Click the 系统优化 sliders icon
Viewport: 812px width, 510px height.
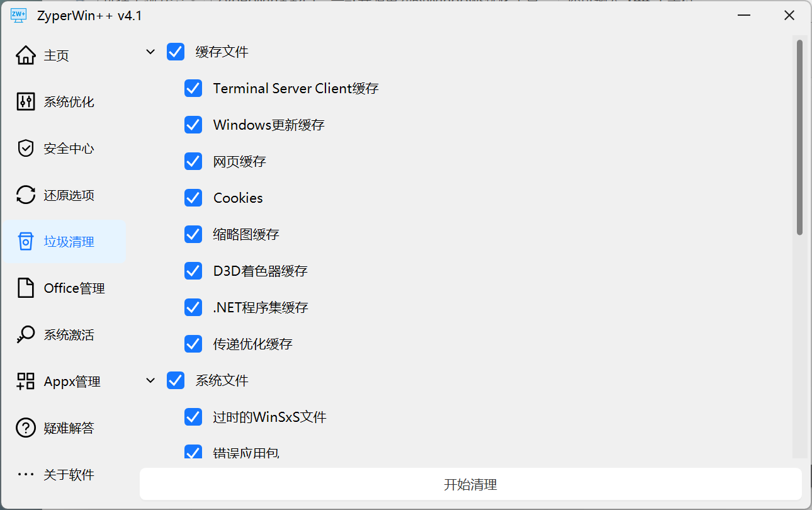26,102
